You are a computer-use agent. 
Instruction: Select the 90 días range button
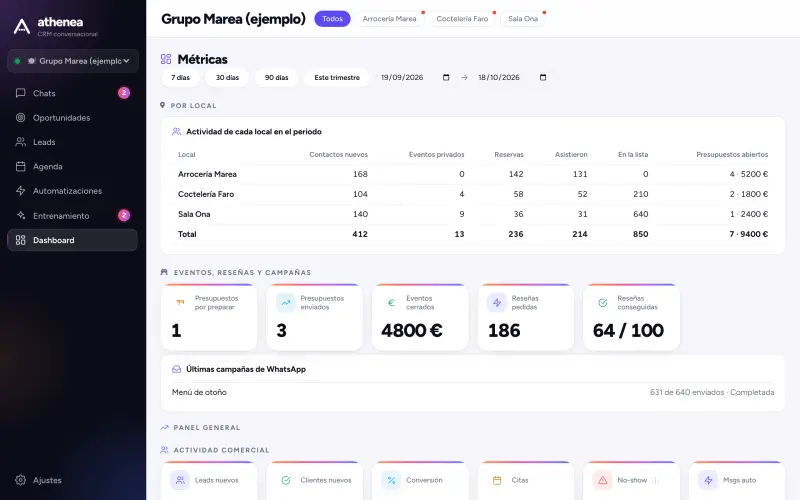[277, 78]
